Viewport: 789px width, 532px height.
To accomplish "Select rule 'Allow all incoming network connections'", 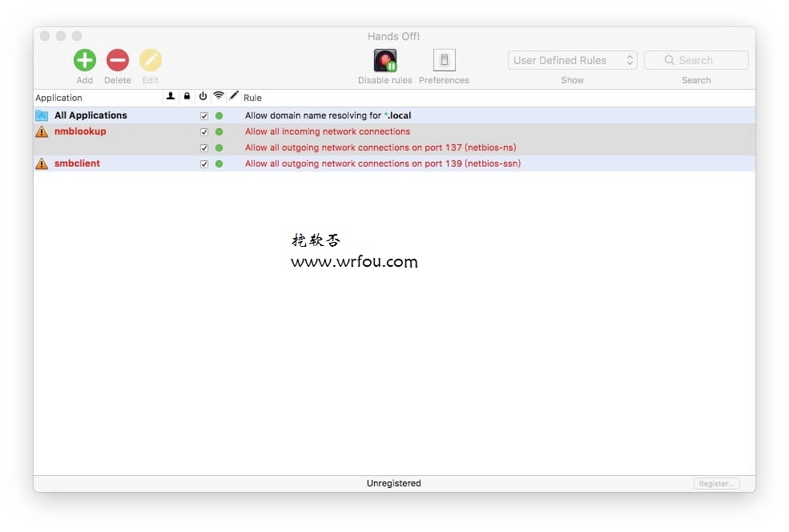I will (328, 132).
